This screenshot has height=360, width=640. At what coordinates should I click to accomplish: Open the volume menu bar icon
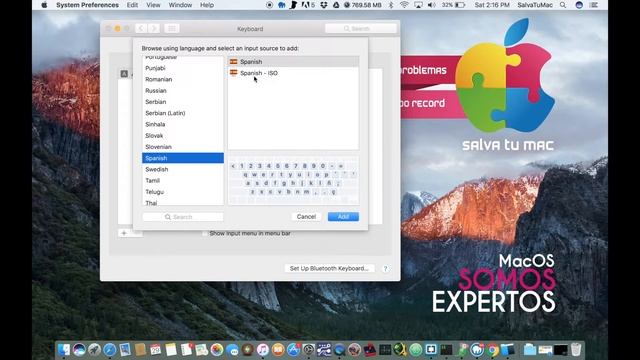coord(431,5)
